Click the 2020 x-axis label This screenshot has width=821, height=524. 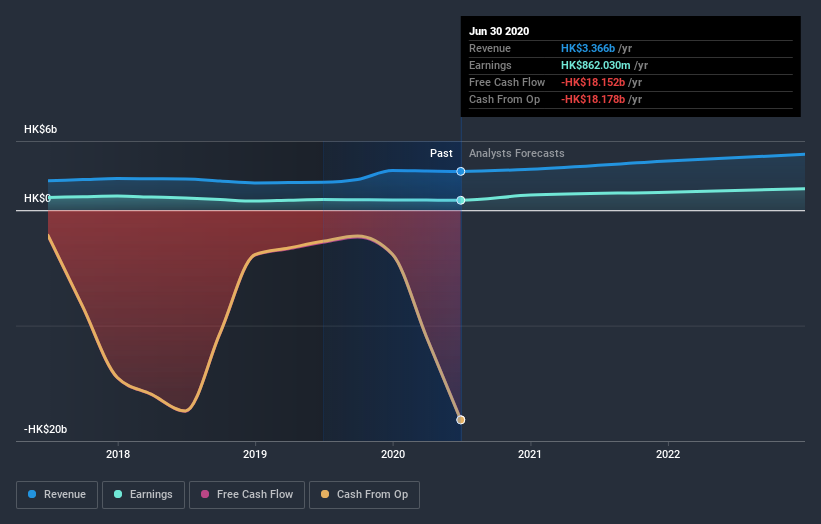pos(393,454)
